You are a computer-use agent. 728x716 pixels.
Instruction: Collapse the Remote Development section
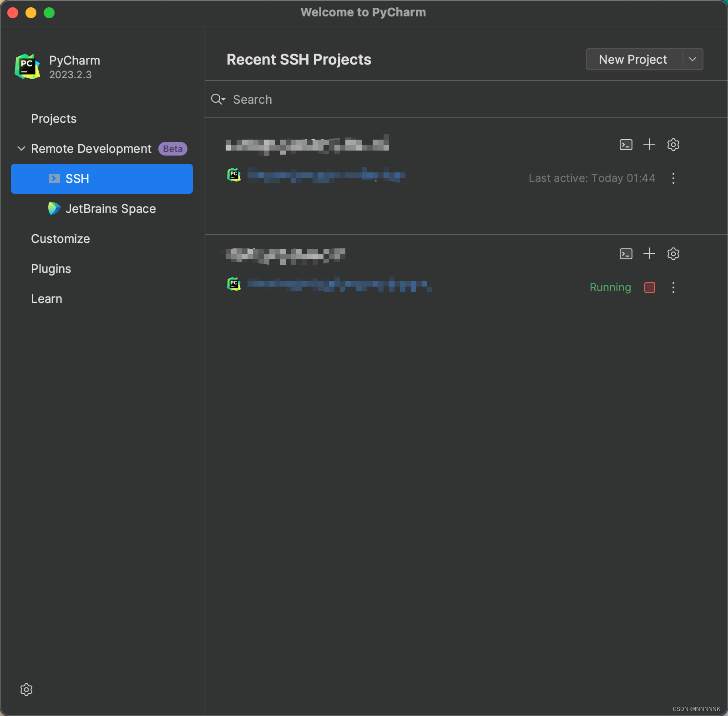coord(20,148)
